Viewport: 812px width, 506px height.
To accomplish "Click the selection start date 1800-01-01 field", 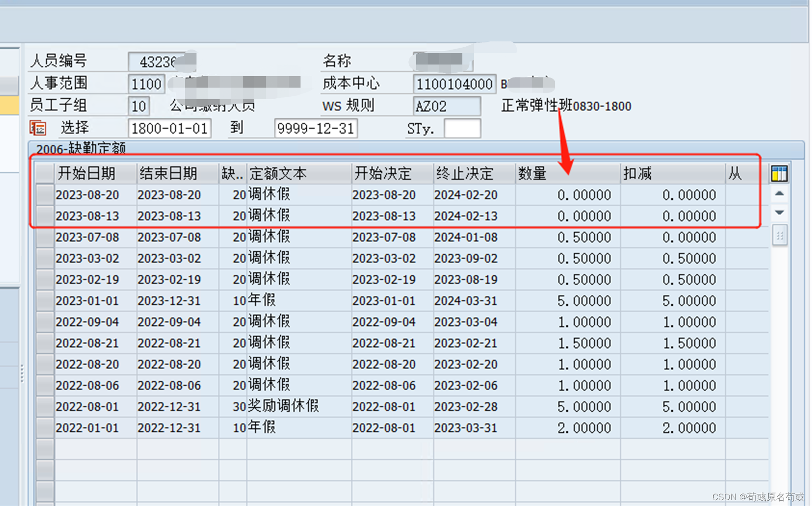I will click(170, 129).
